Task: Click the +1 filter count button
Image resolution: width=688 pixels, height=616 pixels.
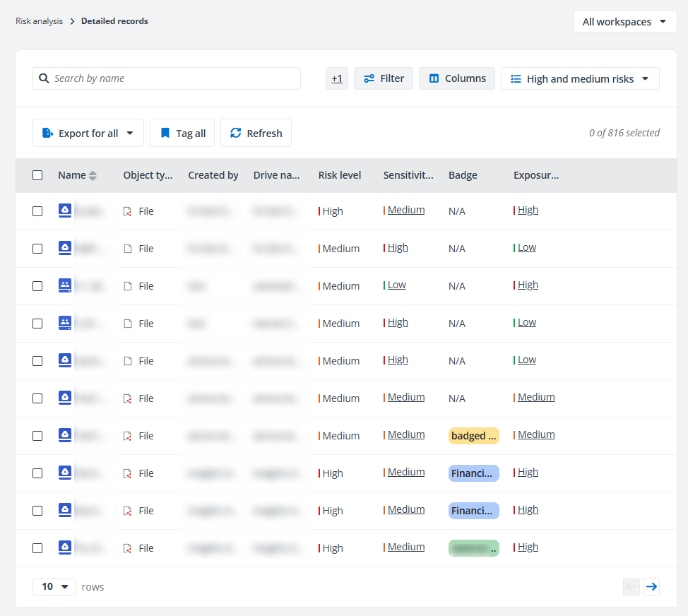Action: pyautogui.click(x=336, y=78)
